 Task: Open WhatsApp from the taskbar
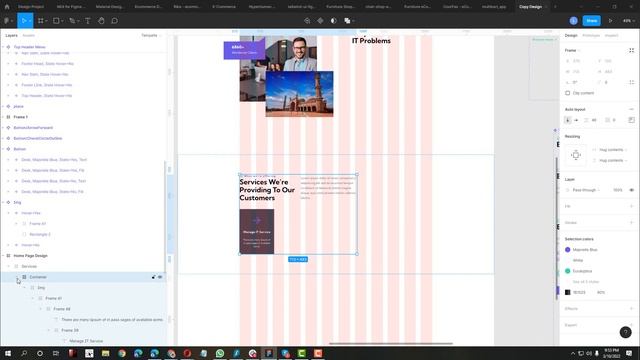pyautogui.click(x=220, y=353)
